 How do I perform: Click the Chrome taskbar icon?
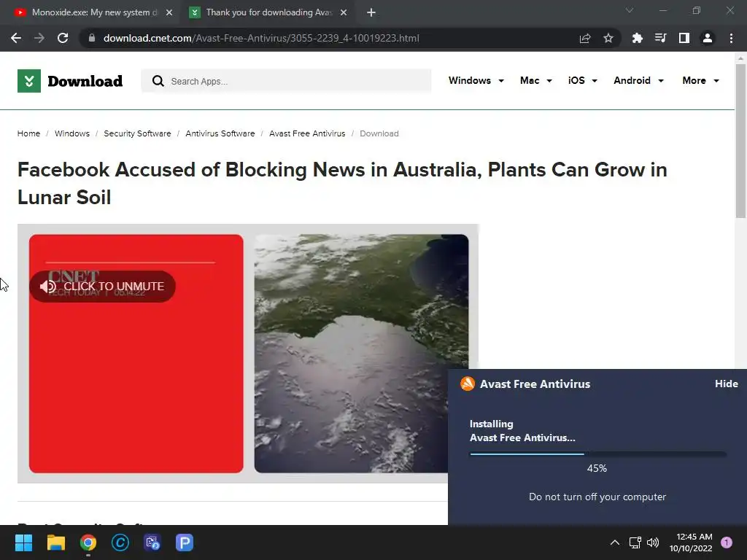coord(88,542)
